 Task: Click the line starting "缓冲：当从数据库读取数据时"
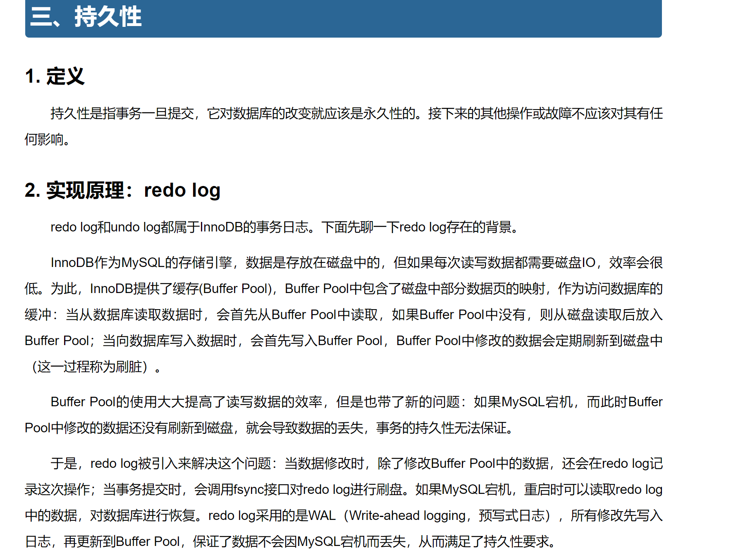click(x=344, y=315)
